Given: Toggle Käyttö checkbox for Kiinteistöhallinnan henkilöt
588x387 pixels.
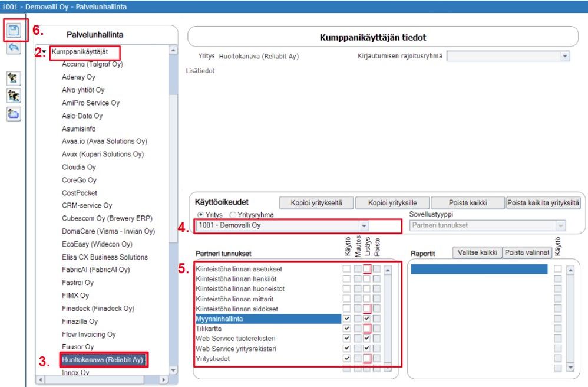Looking at the screenshot, I should [346, 279].
